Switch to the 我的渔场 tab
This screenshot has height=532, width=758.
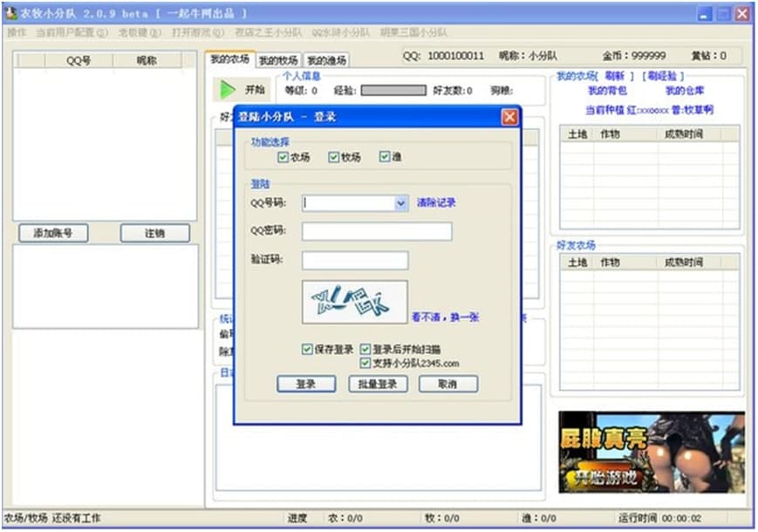tap(327, 60)
